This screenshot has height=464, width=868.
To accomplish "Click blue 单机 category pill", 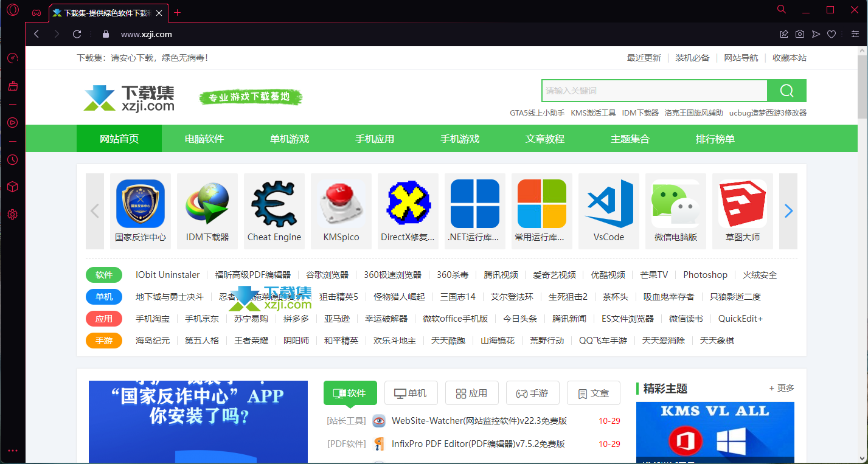I will [104, 297].
